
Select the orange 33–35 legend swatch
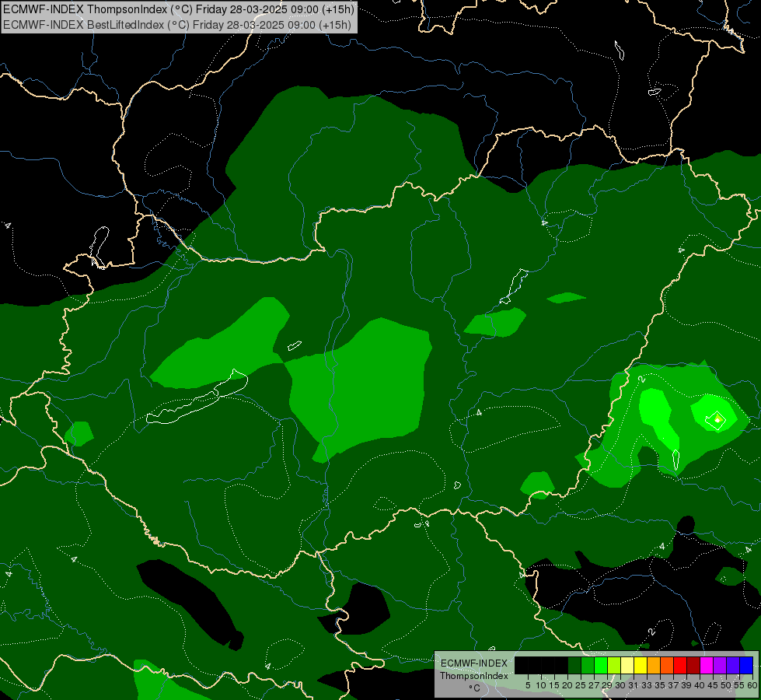click(654, 666)
